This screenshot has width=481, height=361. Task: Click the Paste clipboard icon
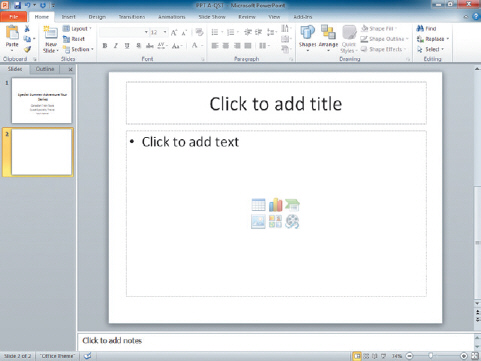click(x=12, y=33)
